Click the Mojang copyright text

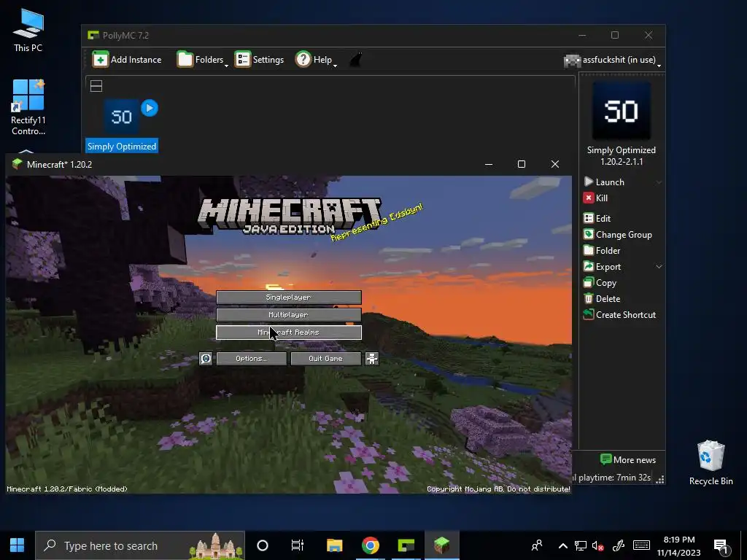click(x=498, y=489)
